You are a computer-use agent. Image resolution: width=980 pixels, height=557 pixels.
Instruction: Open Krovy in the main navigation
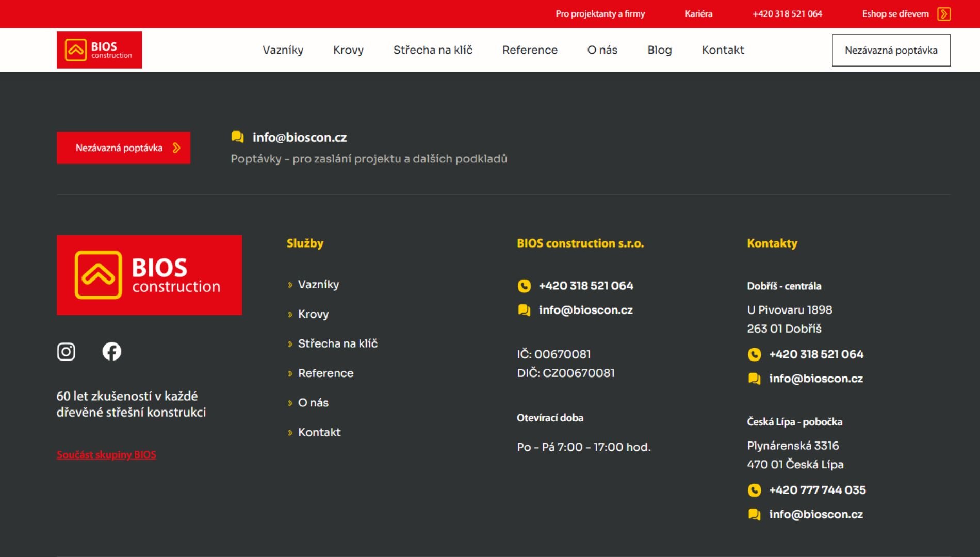click(348, 50)
